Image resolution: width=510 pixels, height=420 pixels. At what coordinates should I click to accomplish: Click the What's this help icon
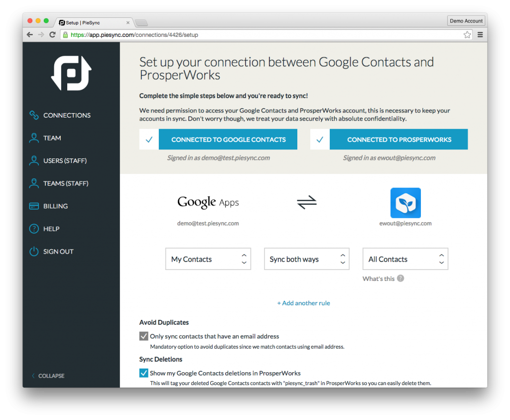coord(401,279)
